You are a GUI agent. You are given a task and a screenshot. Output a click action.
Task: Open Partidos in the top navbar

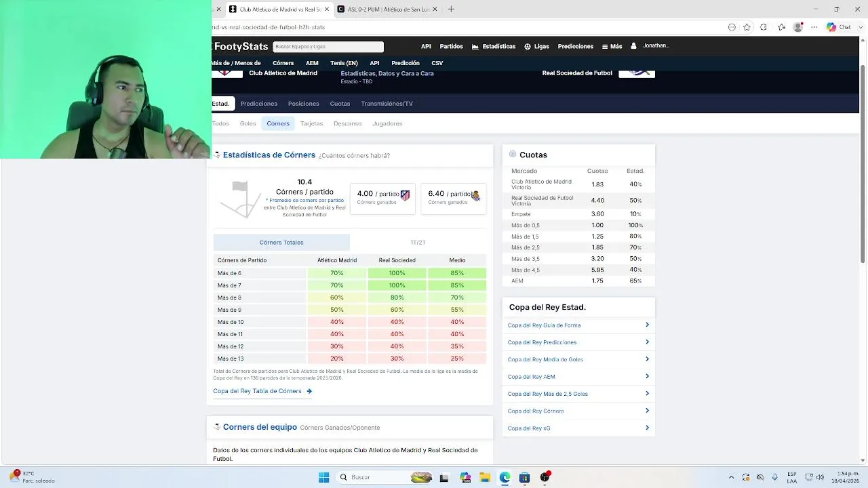pos(451,47)
